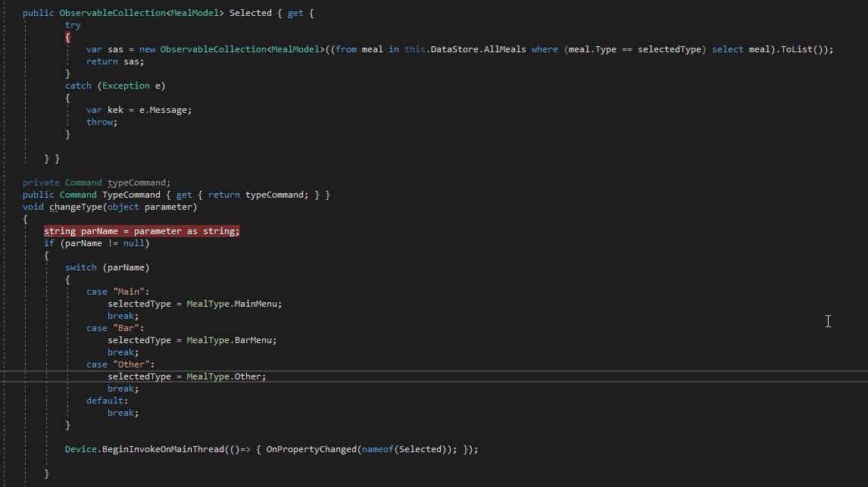
Task: Click 'if (parName != null)' condition
Action: pyautogui.click(x=97, y=244)
